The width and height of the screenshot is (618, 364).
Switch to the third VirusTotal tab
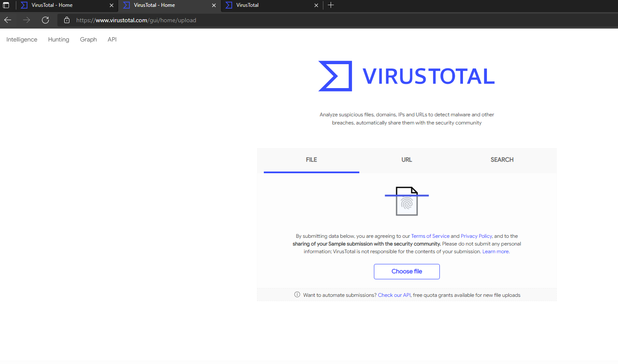point(272,5)
